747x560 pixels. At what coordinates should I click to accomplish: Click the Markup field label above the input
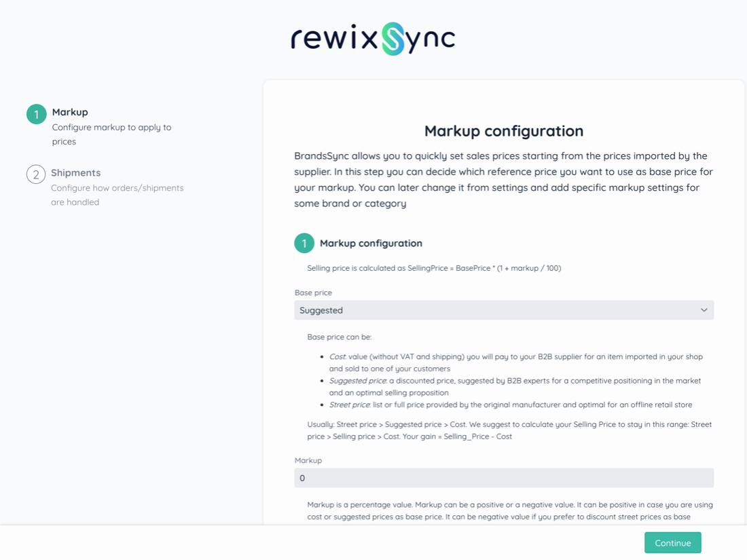pyautogui.click(x=308, y=460)
